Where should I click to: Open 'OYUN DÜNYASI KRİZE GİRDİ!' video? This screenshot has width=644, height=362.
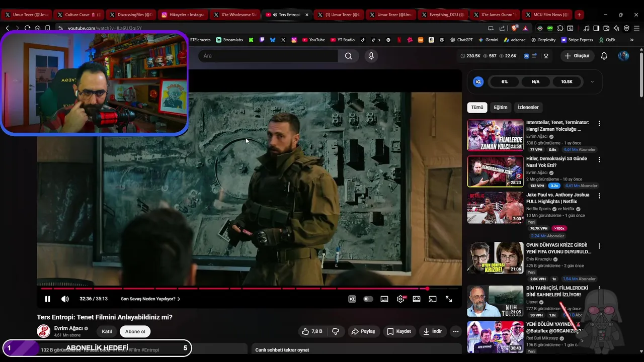tap(495, 258)
